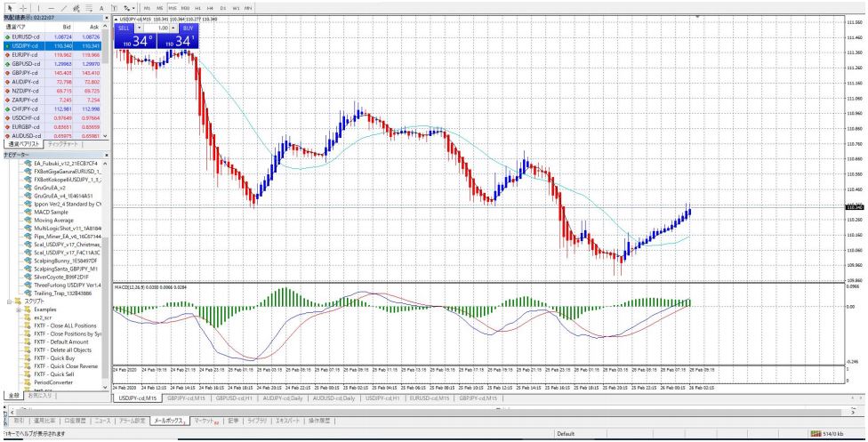Select Trailing_Trap expert advisor
The height and width of the screenshot is (442, 868).
(58, 293)
